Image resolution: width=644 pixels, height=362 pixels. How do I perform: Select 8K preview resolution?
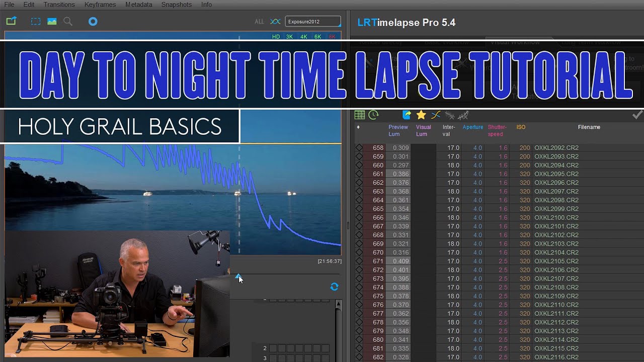click(332, 37)
